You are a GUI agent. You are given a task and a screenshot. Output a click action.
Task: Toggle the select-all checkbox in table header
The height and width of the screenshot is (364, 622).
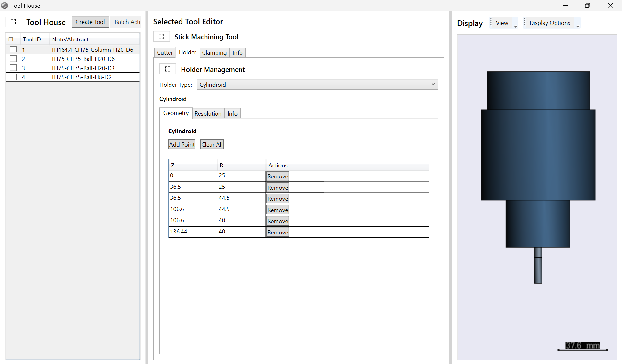point(11,40)
